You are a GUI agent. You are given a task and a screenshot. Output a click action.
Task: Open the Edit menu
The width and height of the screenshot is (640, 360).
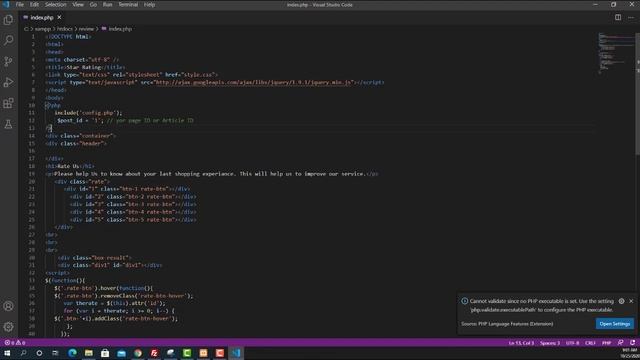click(x=34, y=4)
